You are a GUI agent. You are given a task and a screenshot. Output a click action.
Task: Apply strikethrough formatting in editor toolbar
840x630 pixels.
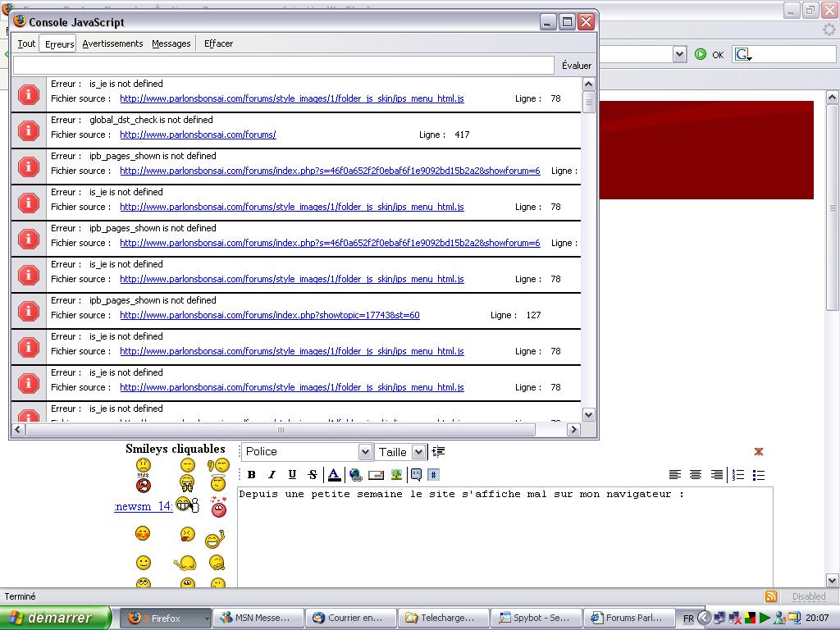click(313, 474)
